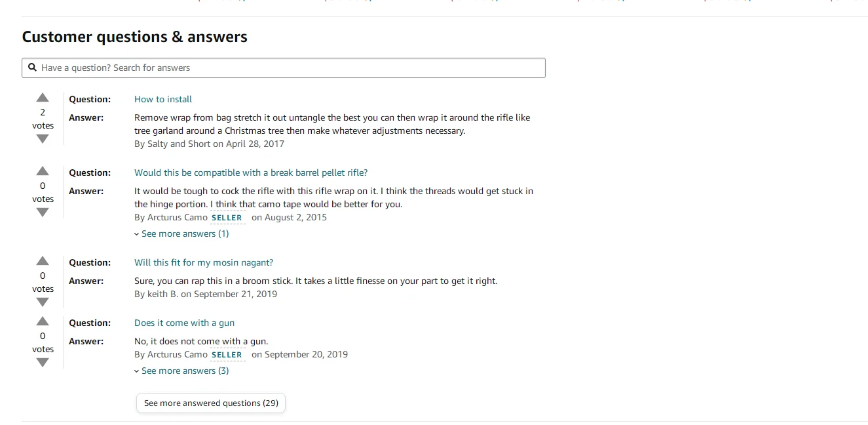Focus the 'Have a question?' search field
The width and height of the screenshot is (868, 425).
[288, 68]
